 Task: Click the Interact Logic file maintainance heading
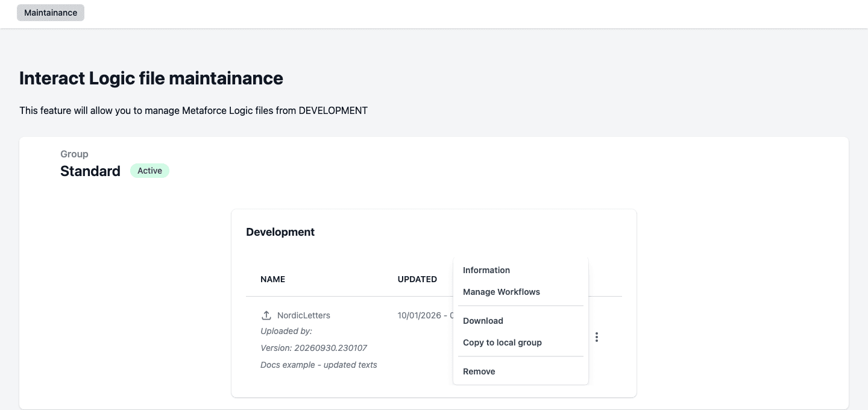151,78
